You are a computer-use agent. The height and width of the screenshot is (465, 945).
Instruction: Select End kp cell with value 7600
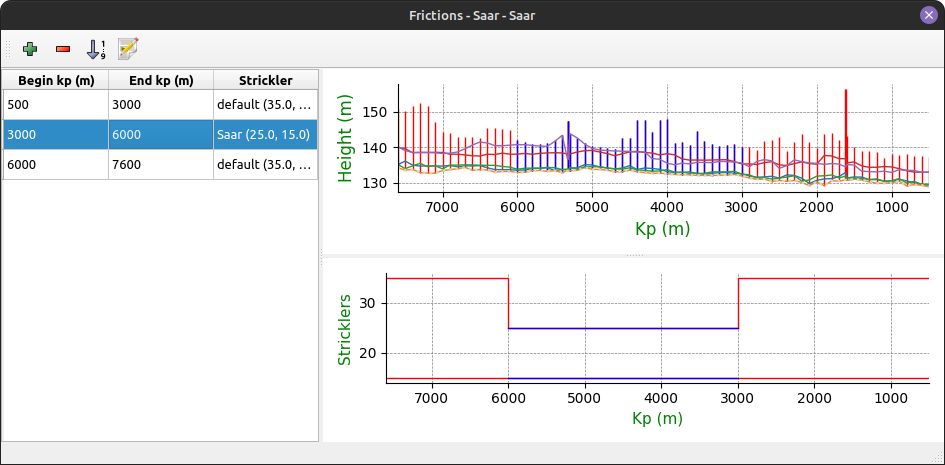tap(161, 165)
